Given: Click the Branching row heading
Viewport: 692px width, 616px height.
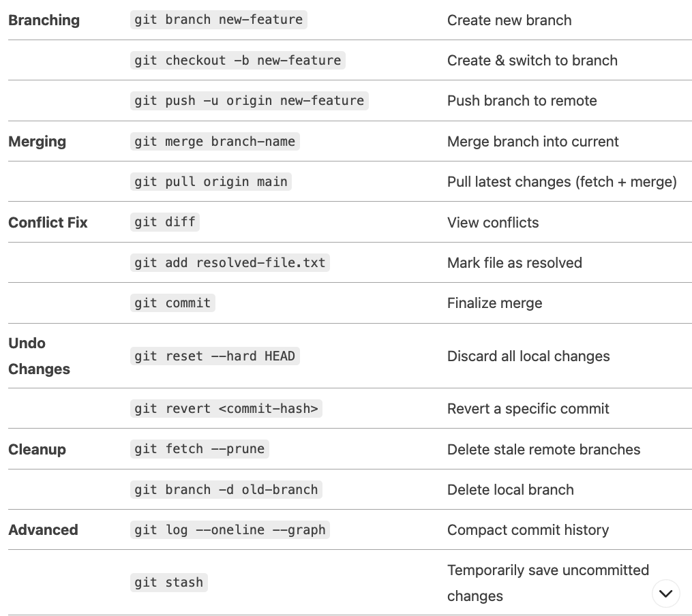Looking at the screenshot, I should pyautogui.click(x=44, y=20).
